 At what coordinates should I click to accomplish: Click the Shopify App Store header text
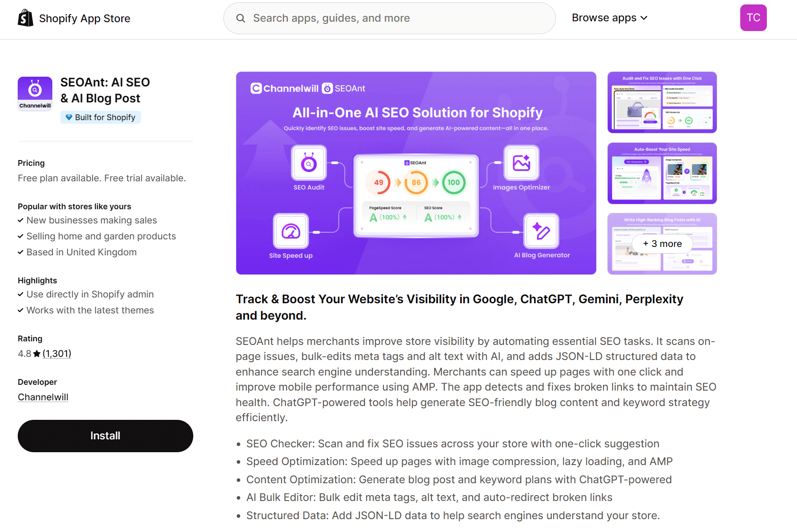pyautogui.click(x=84, y=18)
